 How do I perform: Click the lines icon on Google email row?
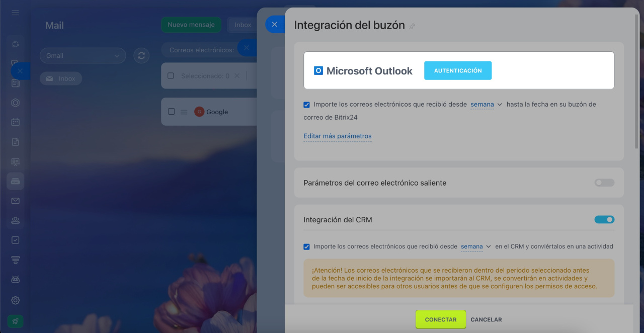pos(184,112)
